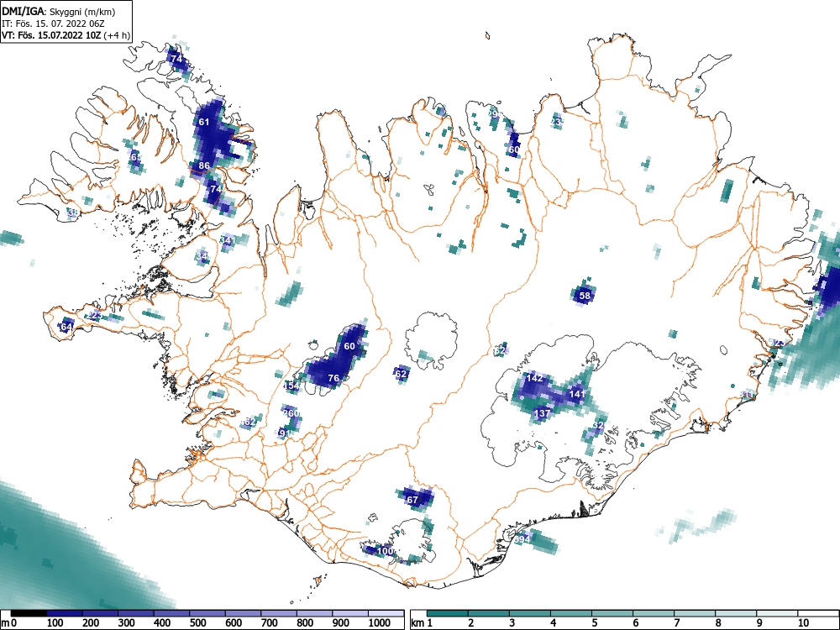Click the '400' tick on the m legend
Viewport: 840px width, 630px height.
[x=162, y=623]
